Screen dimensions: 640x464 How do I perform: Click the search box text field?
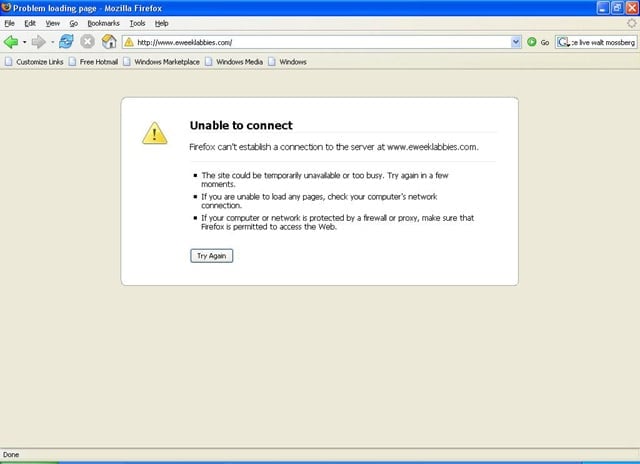[603, 42]
